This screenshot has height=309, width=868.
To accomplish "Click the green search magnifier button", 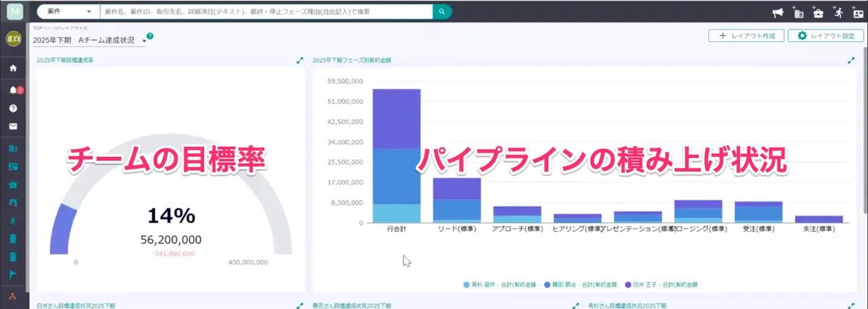I will point(442,12).
